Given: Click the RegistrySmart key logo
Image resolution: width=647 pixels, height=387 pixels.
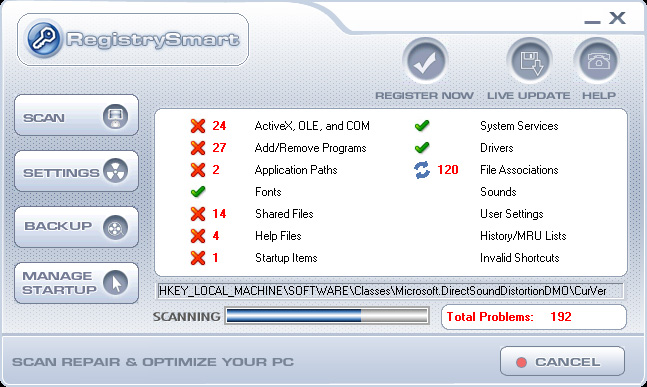Looking at the screenshot, I should pyautogui.click(x=43, y=39).
